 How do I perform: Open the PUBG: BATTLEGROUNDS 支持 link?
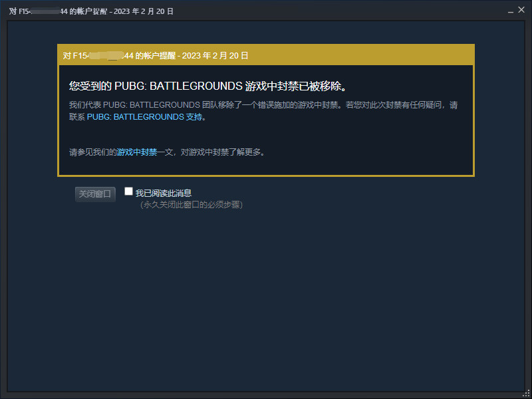pyautogui.click(x=144, y=117)
